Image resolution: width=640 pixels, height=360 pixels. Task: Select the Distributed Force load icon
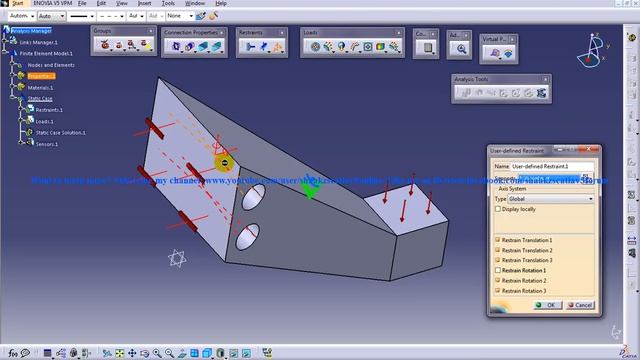tap(328, 47)
